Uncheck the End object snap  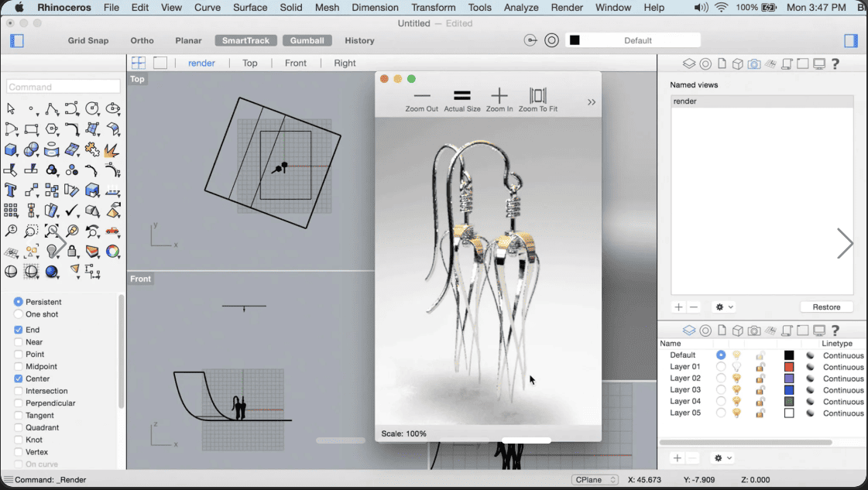tap(19, 330)
